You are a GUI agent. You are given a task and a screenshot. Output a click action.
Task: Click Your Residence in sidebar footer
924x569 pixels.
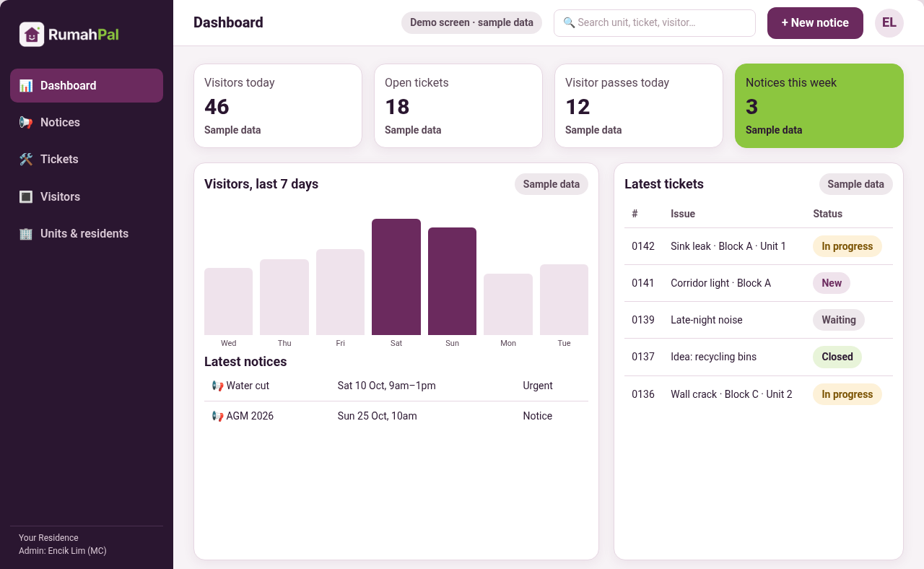[48, 538]
